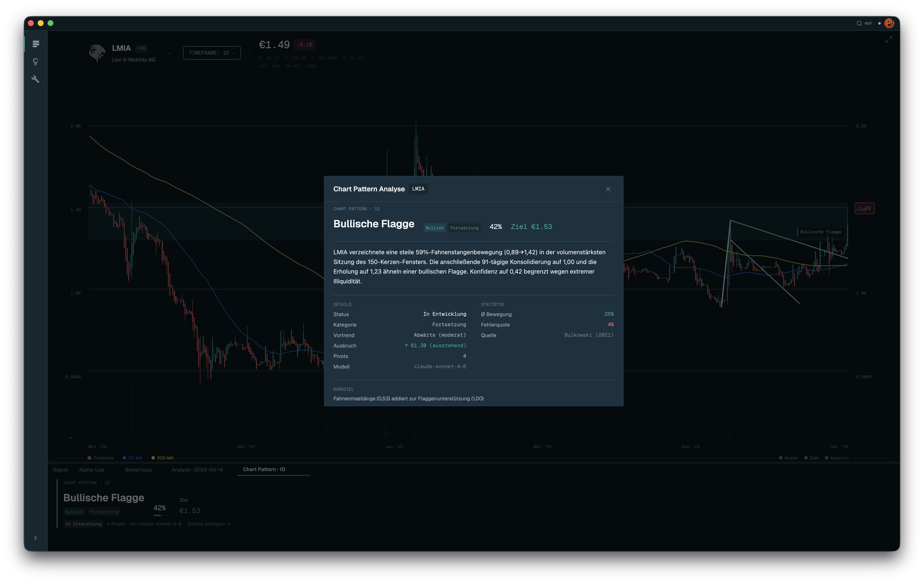Viewport: 924px width, 583px height.
Task: Click the macOS green maximize window button
Action: [x=50, y=23]
